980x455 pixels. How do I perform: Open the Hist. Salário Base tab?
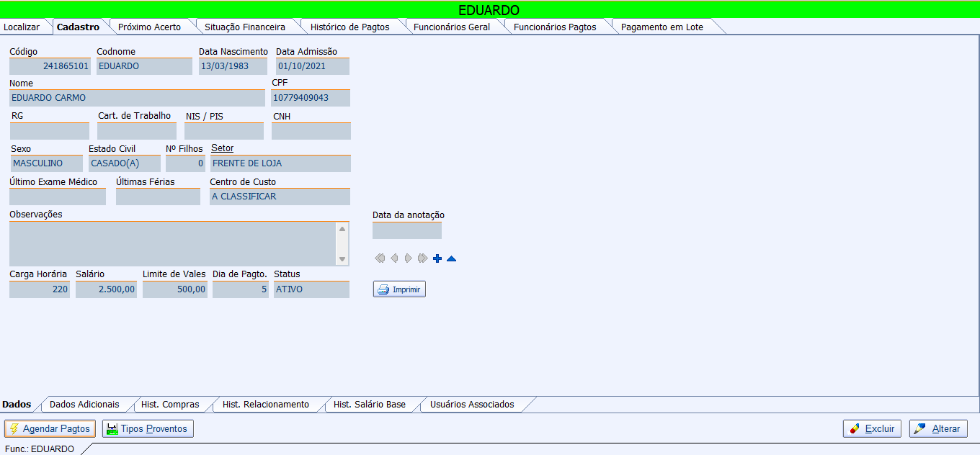point(369,405)
